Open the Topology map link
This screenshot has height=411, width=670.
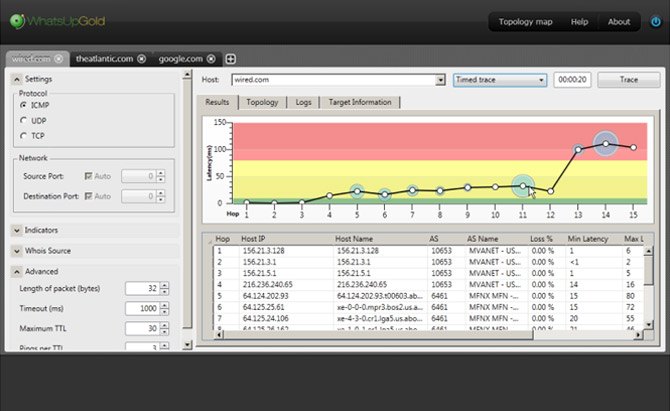525,22
